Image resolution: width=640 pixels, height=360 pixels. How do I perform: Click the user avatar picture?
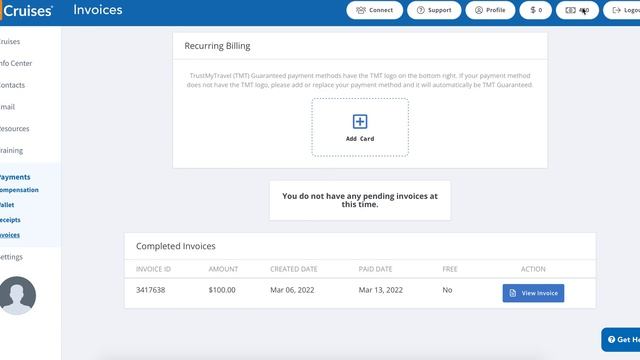click(x=17, y=296)
